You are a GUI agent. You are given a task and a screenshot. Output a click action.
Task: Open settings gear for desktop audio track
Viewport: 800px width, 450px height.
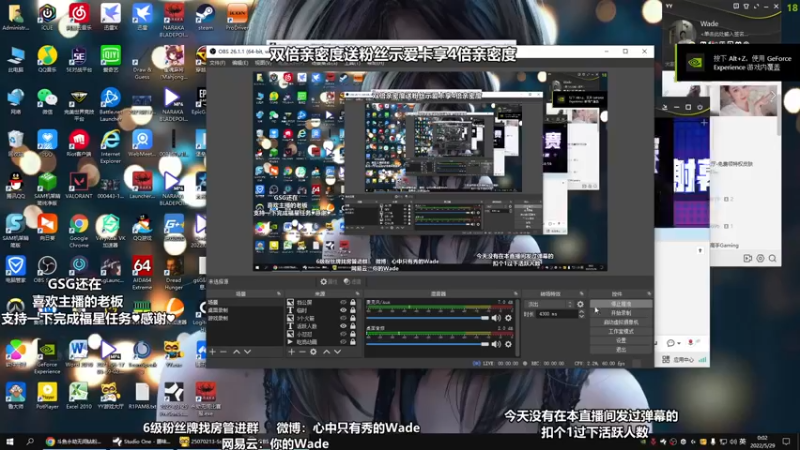[x=508, y=344]
